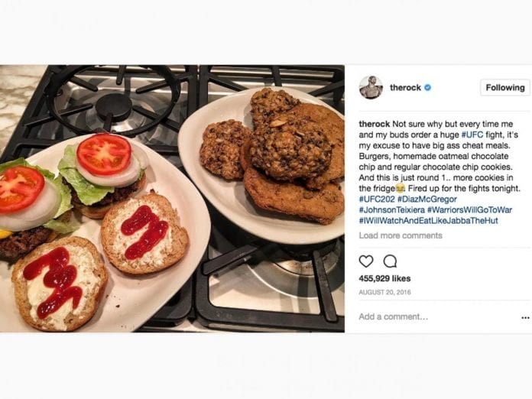Screen dimensions: 532x399
Task: Open therock username in caption
Action: pos(375,124)
